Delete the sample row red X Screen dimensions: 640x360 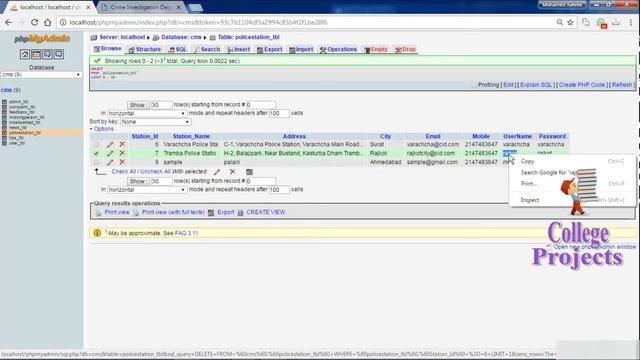(x=122, y=162)
